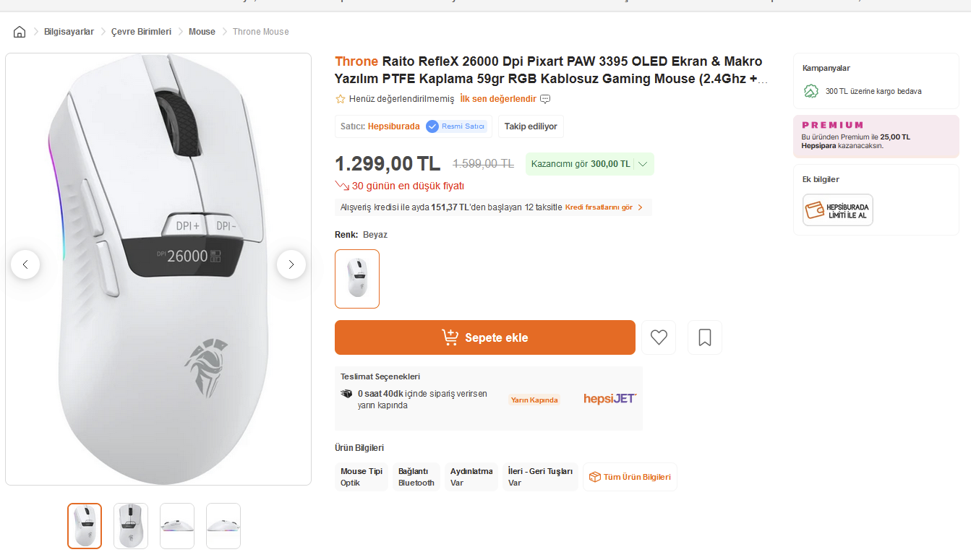971x560 pixels.
Task: Open the review comment bubble icon
Action: [x=546, y=99]
